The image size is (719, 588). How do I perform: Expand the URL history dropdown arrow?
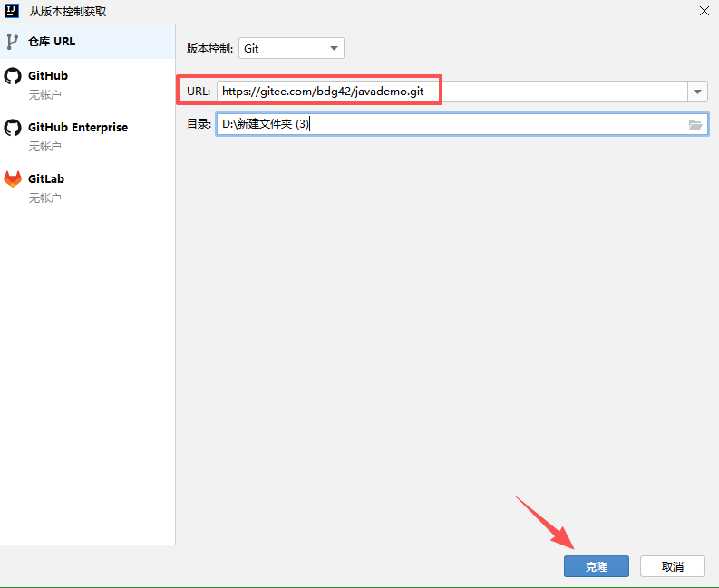697,92
